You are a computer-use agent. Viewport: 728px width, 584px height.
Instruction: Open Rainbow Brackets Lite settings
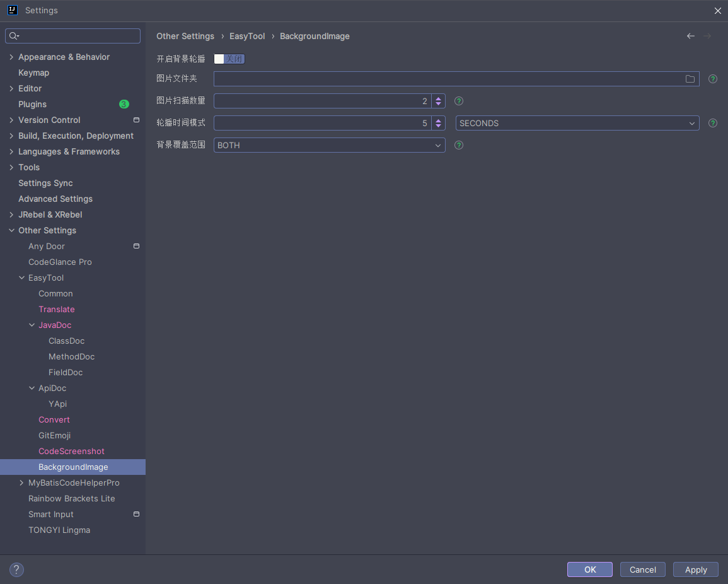71,498
